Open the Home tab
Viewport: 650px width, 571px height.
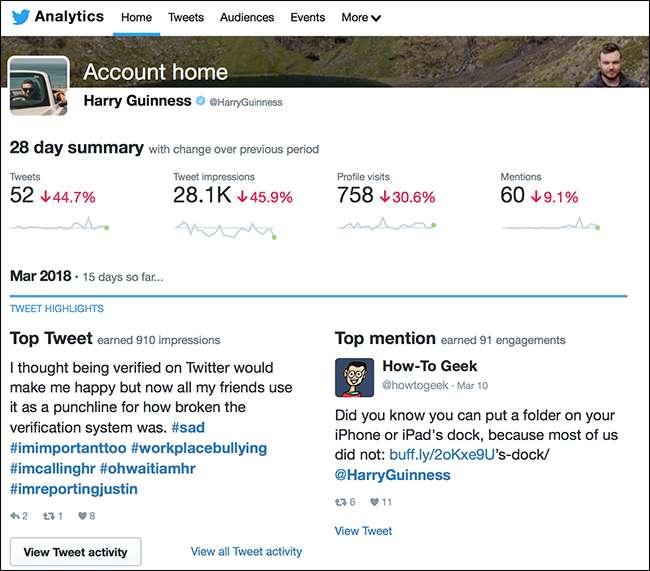(x=136, y=17)
